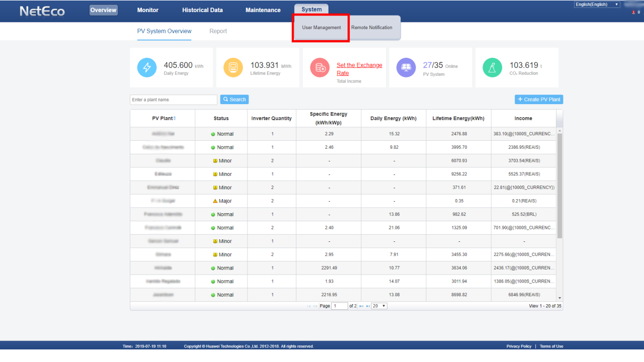
Task: Click the green CO₂ Reduction icon
Action: [493, 68]
